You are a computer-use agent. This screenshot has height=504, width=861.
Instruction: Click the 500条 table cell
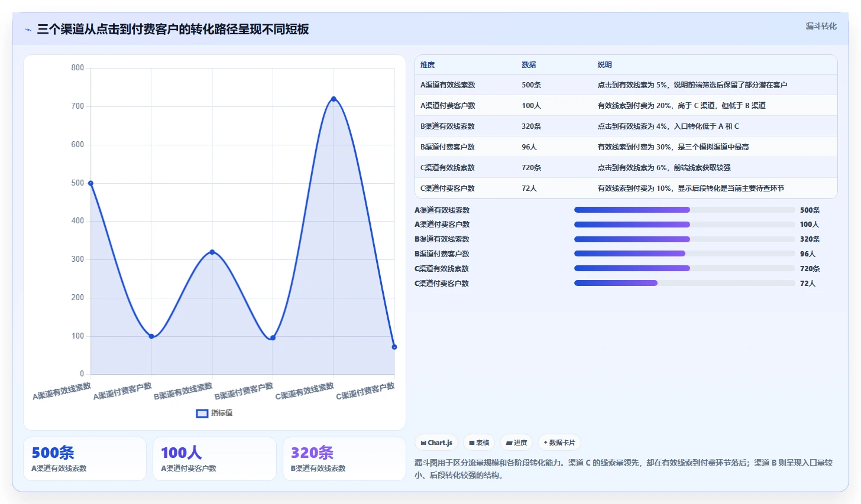531,85
